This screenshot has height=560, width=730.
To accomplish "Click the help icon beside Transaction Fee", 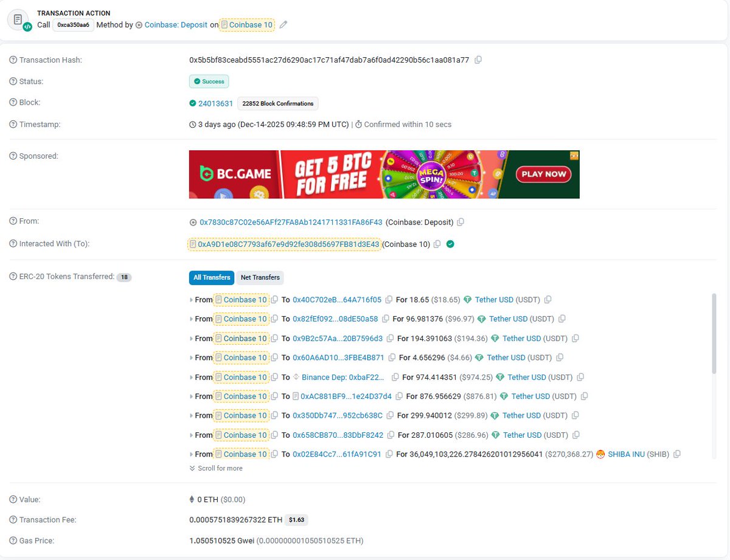I will click(x=13, y=520).
